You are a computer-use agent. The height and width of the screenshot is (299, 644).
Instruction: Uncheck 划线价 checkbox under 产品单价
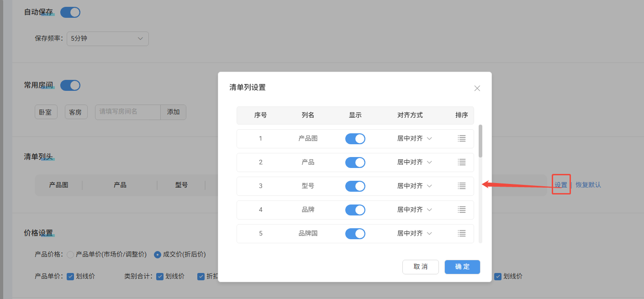coord(70,276)
